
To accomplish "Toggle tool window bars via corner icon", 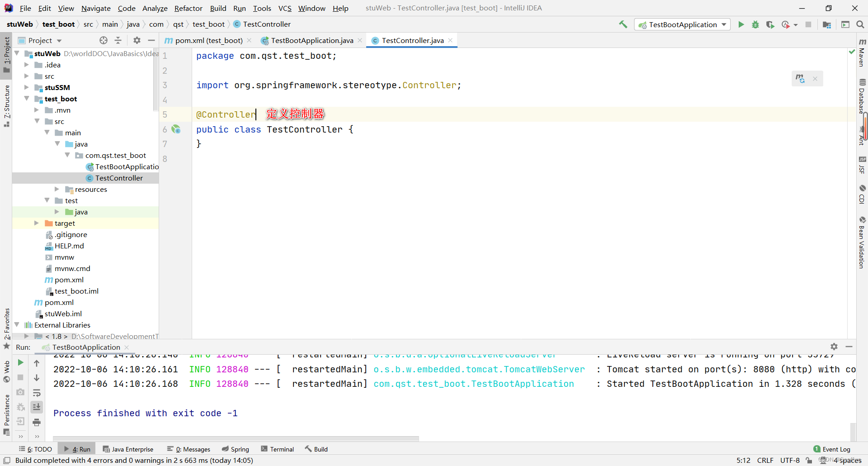I will pos(7,460).
